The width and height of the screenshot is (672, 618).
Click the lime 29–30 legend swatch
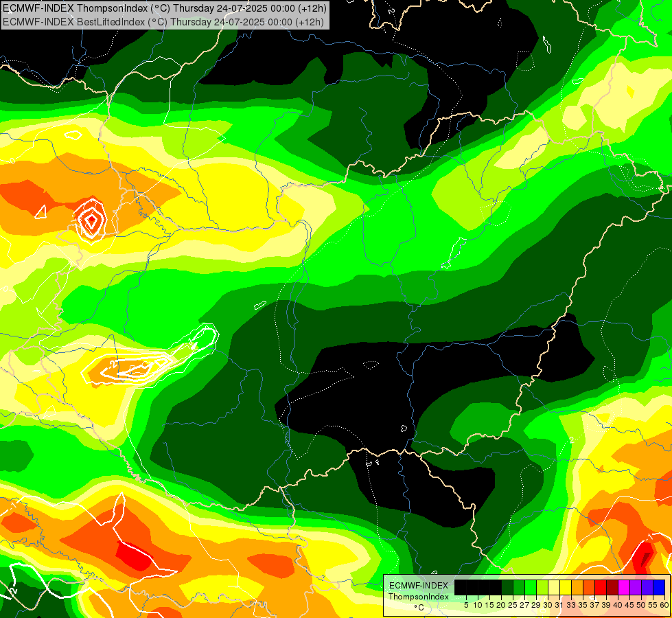(542, 588)
